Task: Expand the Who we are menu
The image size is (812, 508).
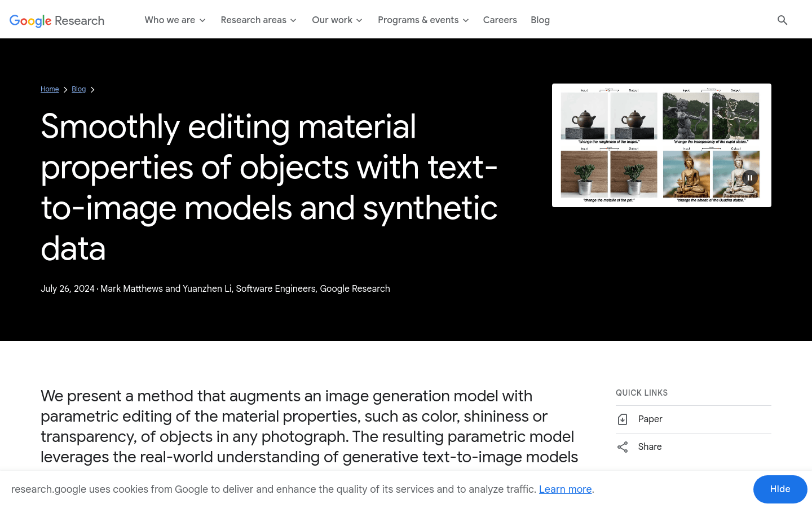Action: [x=175, y=20]
